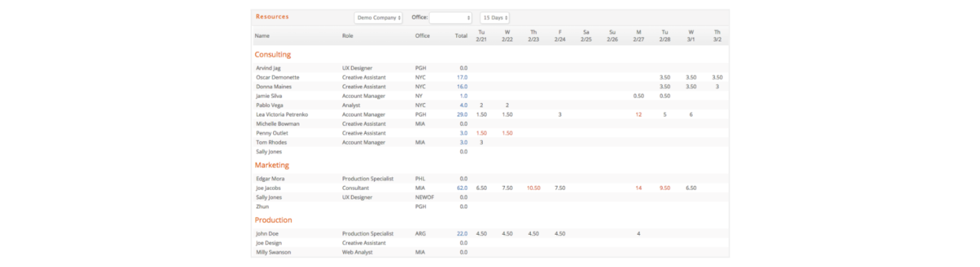Open the Office filter dropdown

click(451, 17)
